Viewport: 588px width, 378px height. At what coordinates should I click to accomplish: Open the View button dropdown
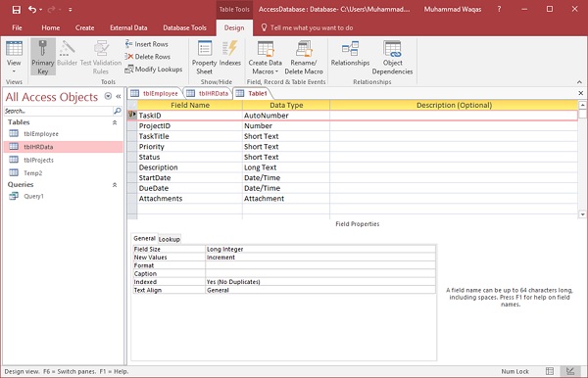14,71
